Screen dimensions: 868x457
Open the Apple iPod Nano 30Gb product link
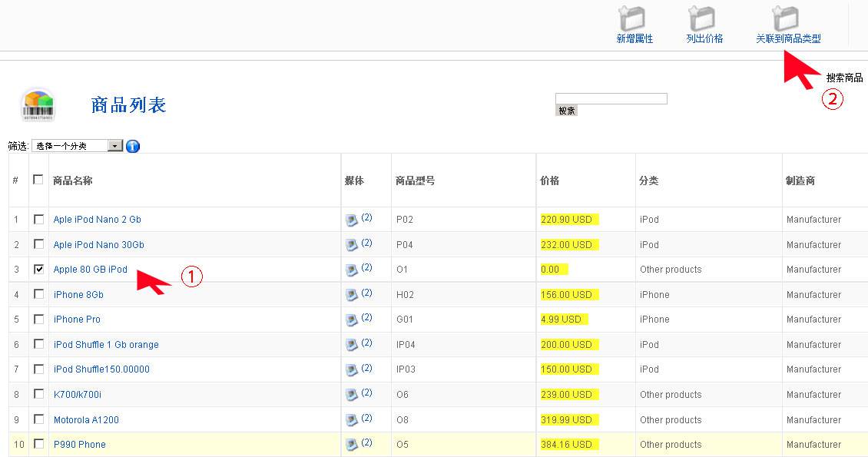(x=98, y=244)
